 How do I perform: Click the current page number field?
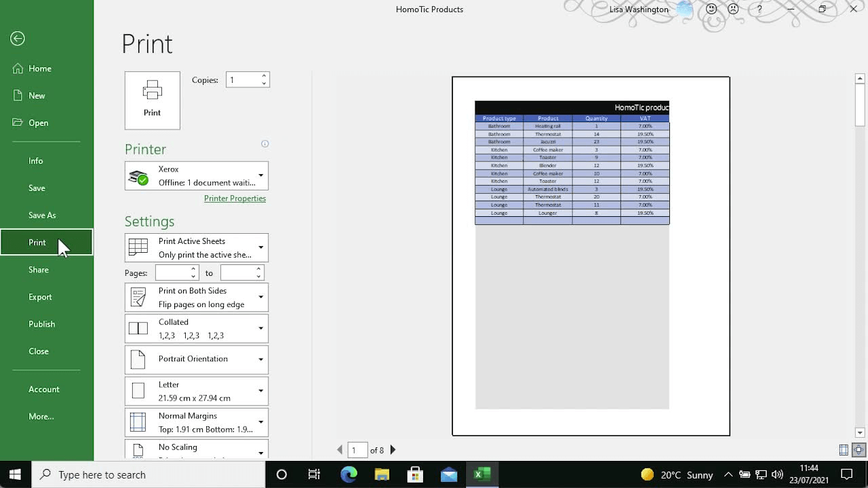[357, 450]
